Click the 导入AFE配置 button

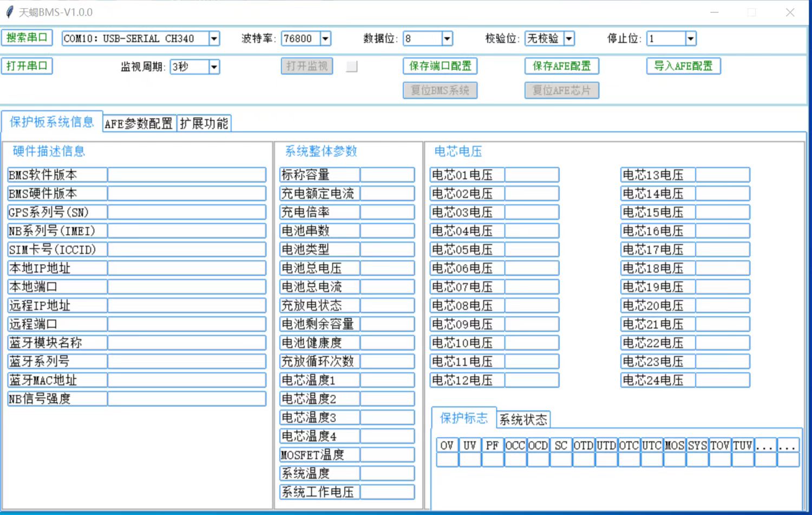pos(683,66)
